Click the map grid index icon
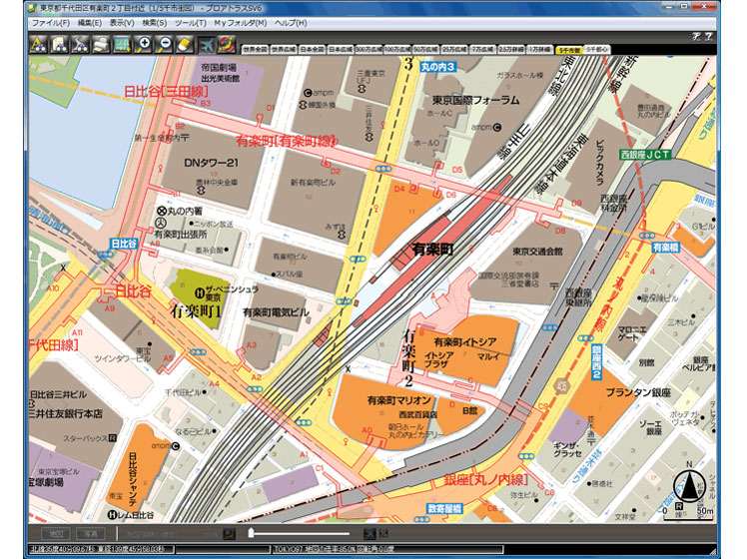 (x=122, y=44)
